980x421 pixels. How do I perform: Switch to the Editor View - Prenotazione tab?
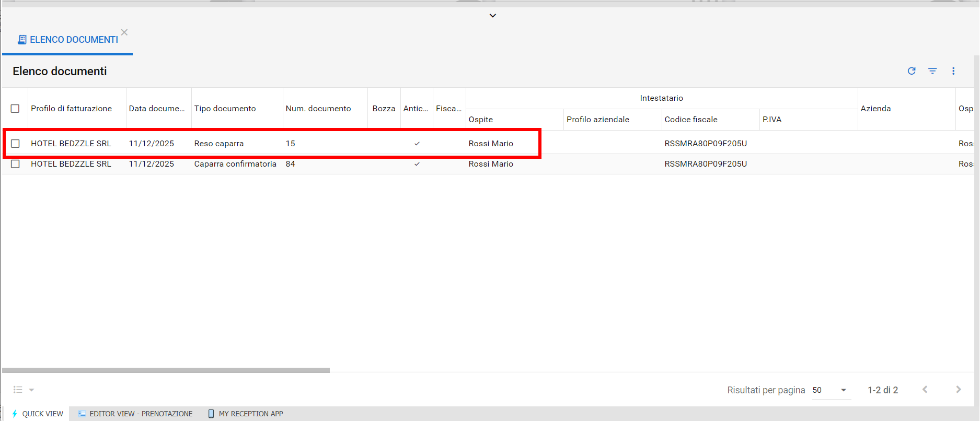(x=135, y=414)
